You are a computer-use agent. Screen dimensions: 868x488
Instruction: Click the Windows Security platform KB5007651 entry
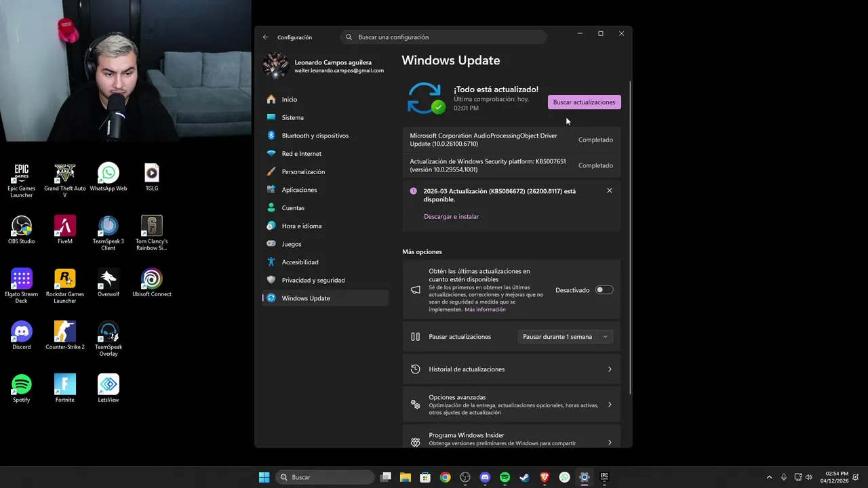pyautogui.click(x=511, y=165)
